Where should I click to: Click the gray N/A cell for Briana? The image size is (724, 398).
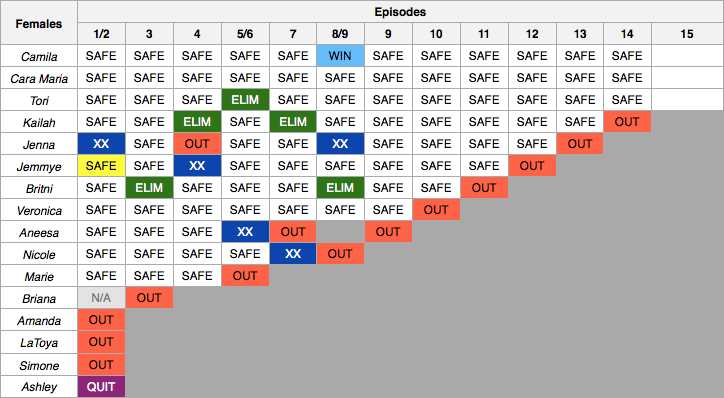tap(101, 298)
